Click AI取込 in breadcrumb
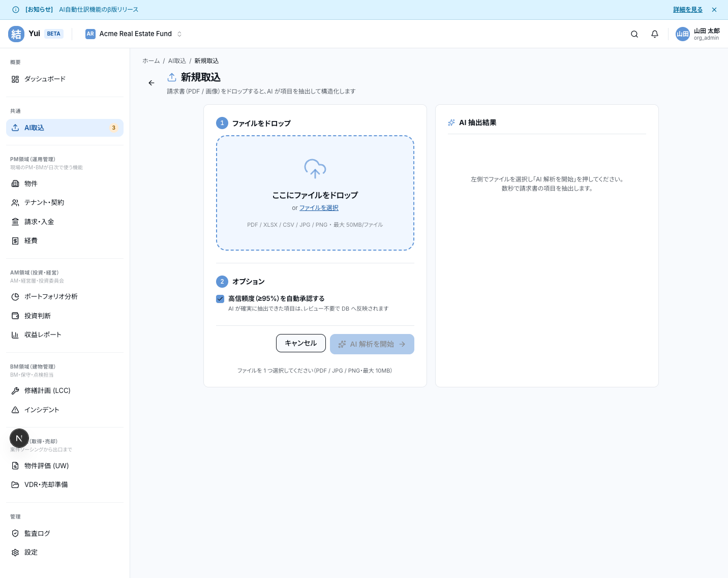 (177, 61)
